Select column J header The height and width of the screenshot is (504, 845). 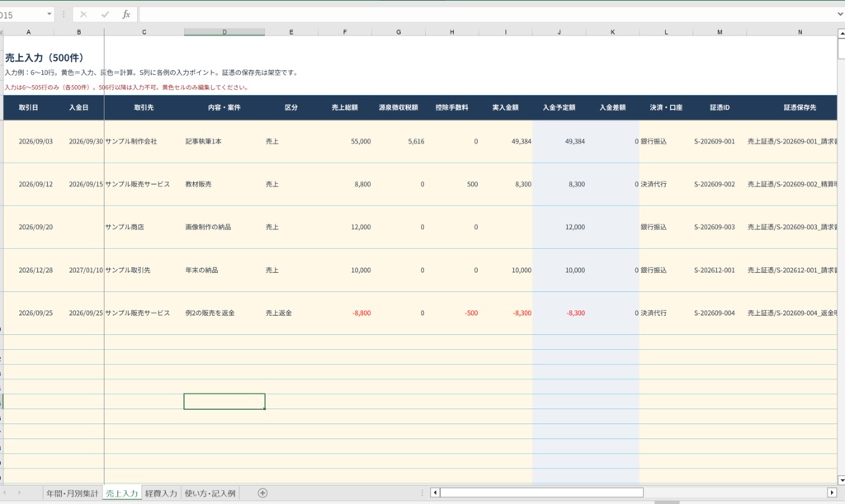559,32
